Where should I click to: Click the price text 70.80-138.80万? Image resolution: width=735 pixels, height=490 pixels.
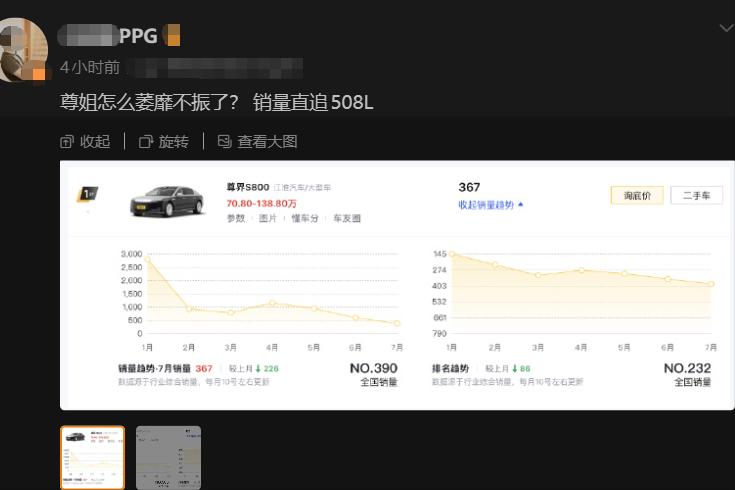[262, 204]
